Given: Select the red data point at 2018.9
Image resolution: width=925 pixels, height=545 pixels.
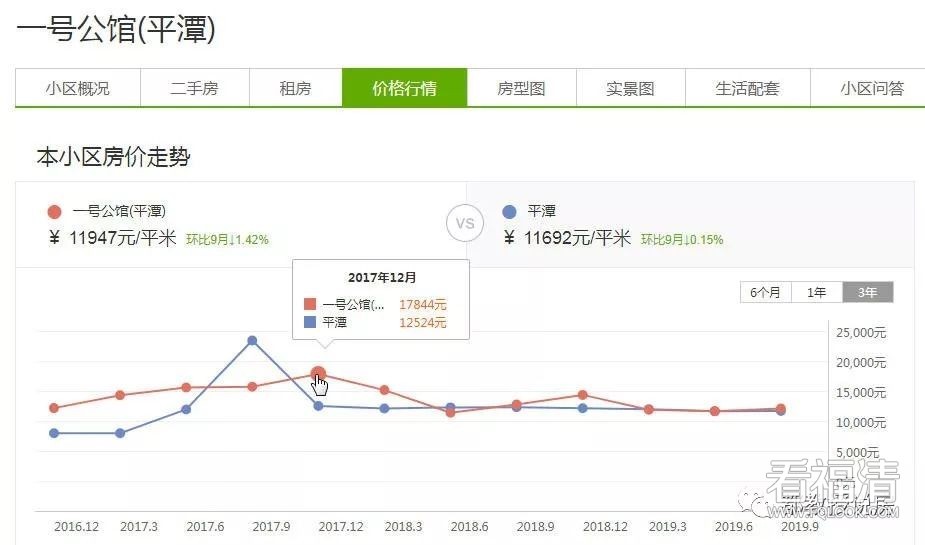Looking at the screenshot, I should (x=517, y=404).
